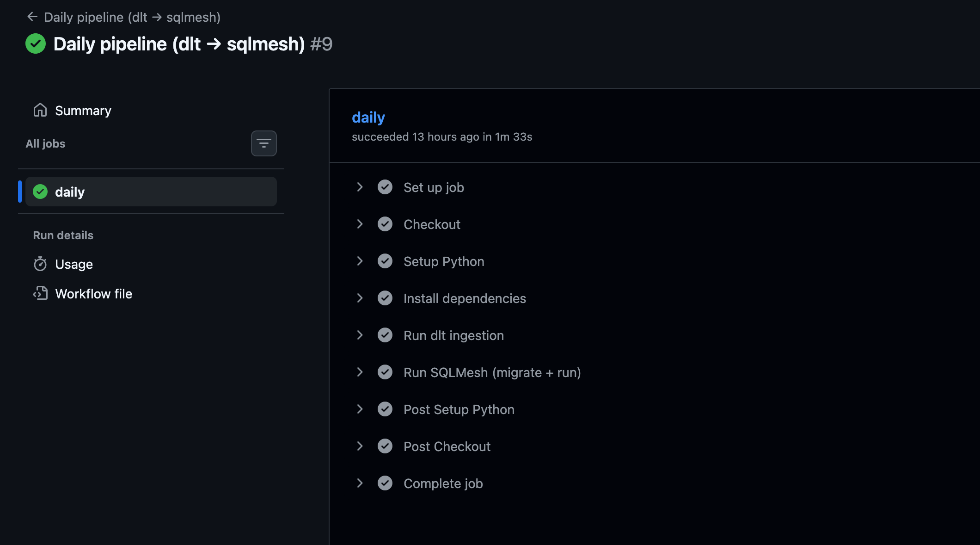Click the check status icon for Checkout step

tap(385, 224)
